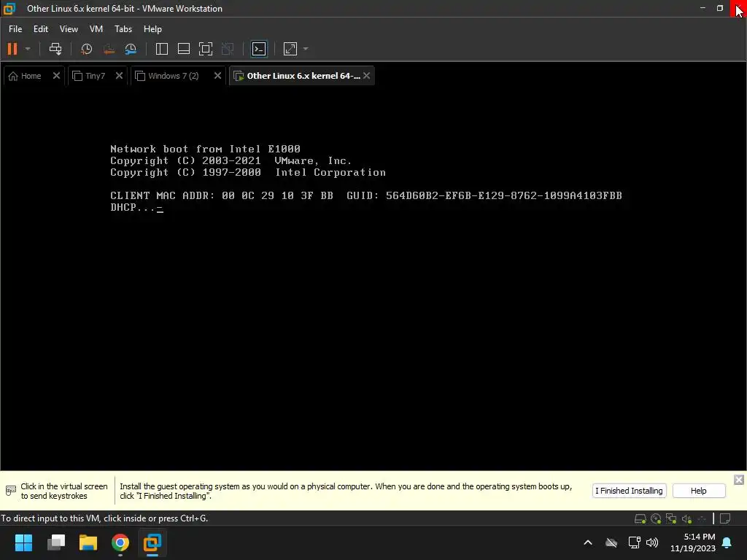Show hidden system tray icons
This screenshot has width=747, height=560.
tap(588, 542)
